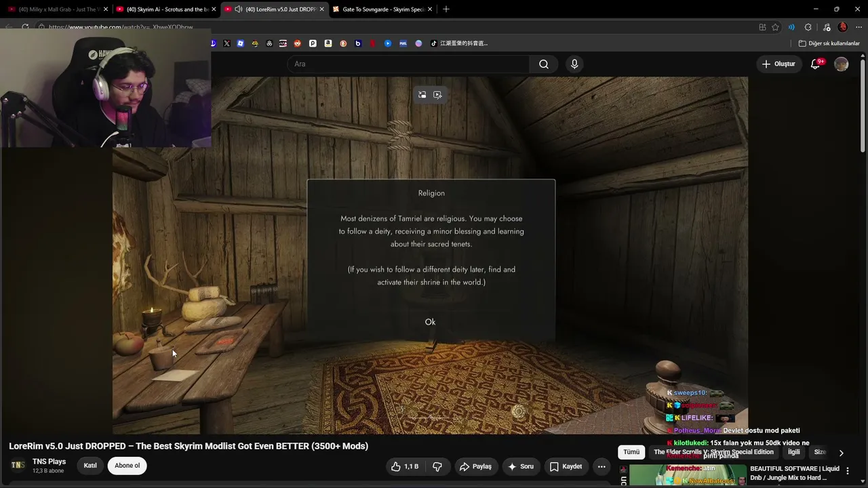Image resolution: width=868 pixels, height=488 pixels.
Task: Open the white P bookmark icon
Action: tap(313, 43)
